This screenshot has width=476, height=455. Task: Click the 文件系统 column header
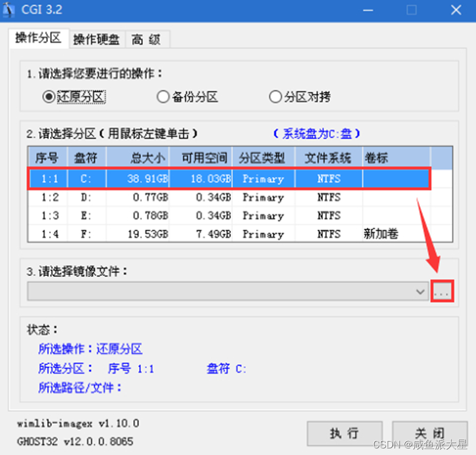[329, 158]
